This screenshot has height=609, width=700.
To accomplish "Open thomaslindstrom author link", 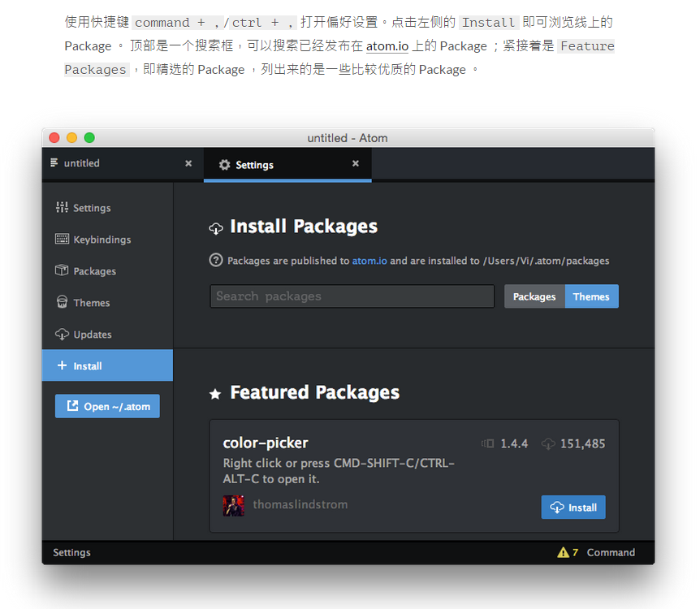I will pyautogui.click(x=300, y=504).
